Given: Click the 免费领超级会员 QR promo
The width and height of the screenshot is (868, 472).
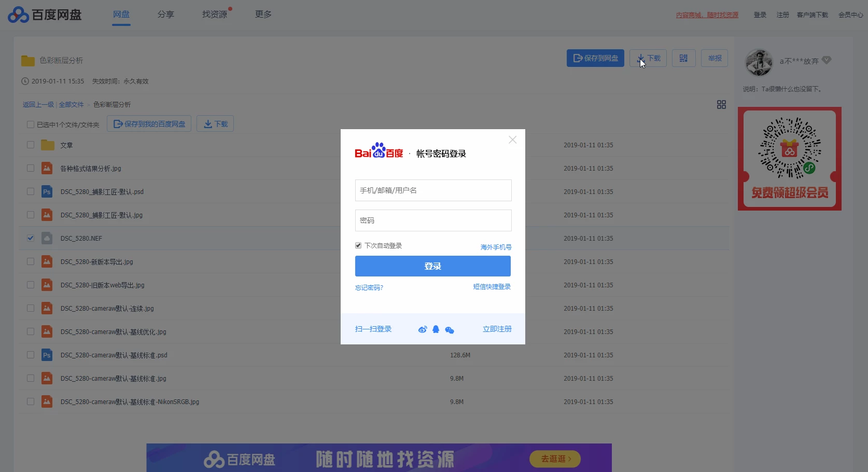Looking at the screenshot, I should 790,159.
